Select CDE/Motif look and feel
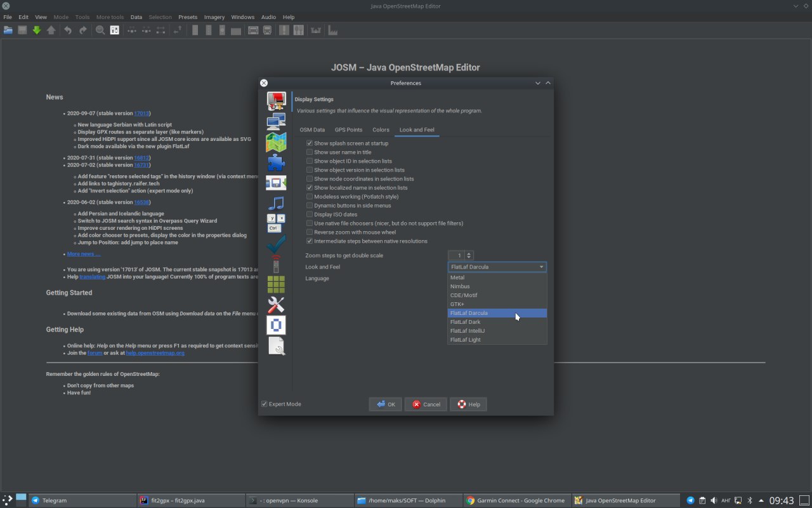Screen dimensions: 812x508 497,295
